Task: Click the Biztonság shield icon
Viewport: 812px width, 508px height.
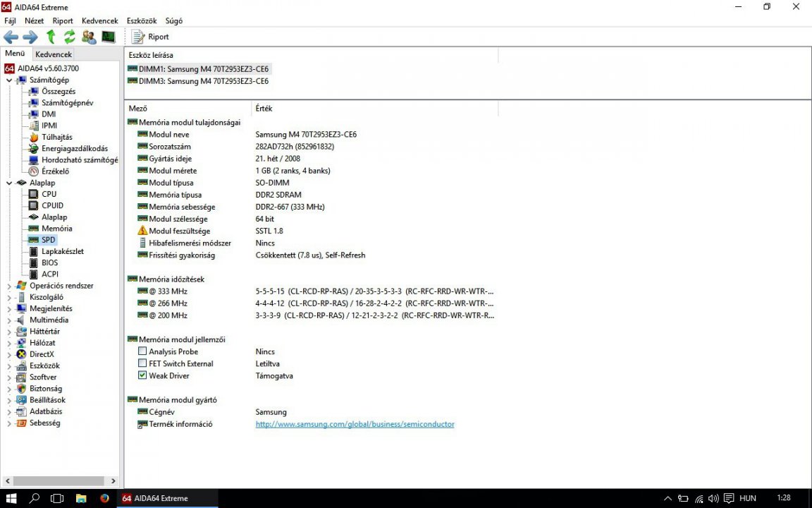Action: 21,388
